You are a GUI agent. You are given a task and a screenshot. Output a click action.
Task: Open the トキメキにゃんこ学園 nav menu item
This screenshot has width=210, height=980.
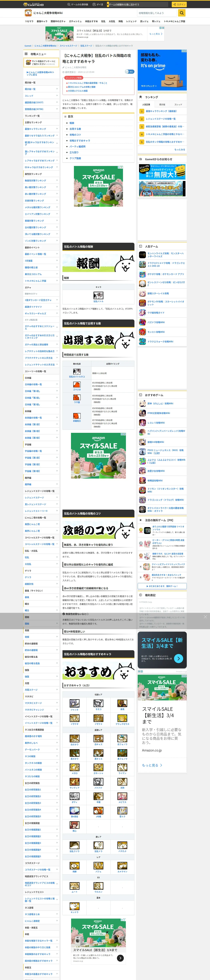pos(174,21)
